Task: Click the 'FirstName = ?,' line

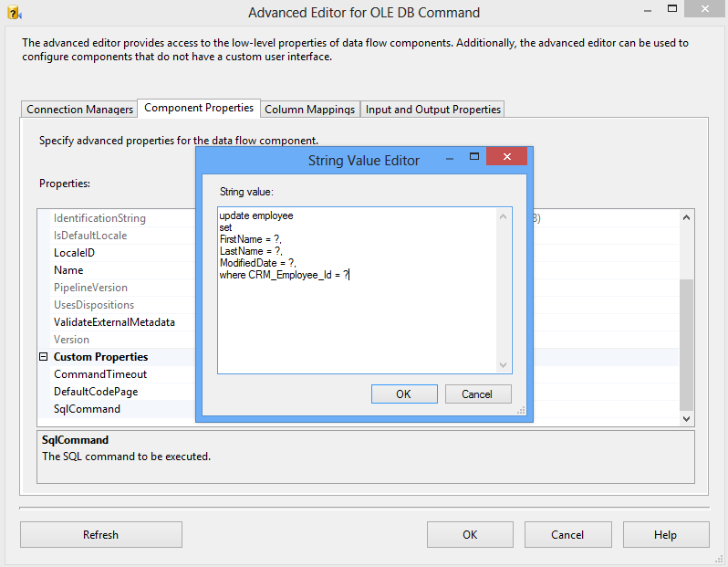Action: pos(250,239)
